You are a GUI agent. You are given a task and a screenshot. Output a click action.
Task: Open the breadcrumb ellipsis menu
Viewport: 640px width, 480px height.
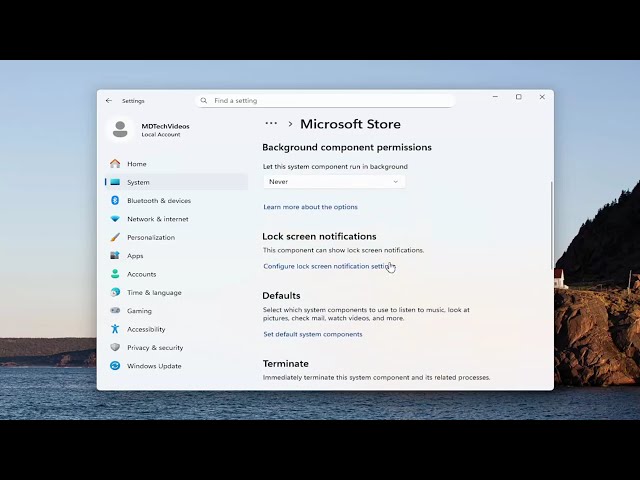click(x=271, y=123)
